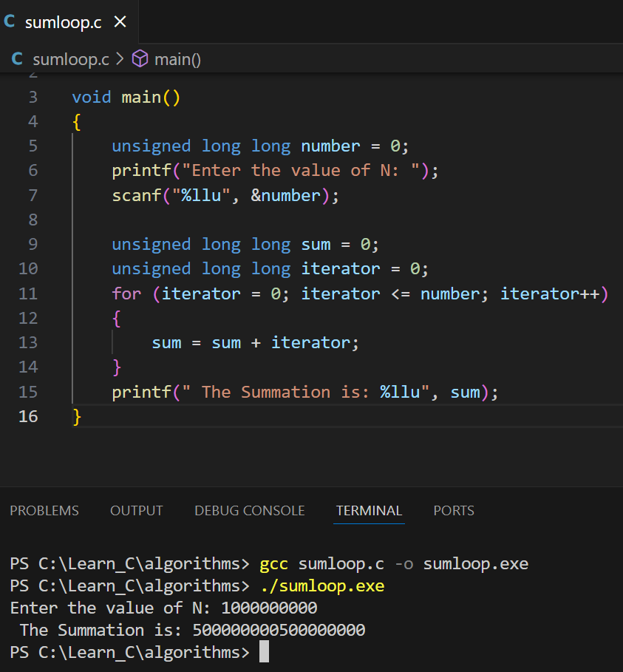Image resolution: width=623 pixels, height=672 pixels.
Task: Click '<=' operator on line 11
Action: (401, 293)
